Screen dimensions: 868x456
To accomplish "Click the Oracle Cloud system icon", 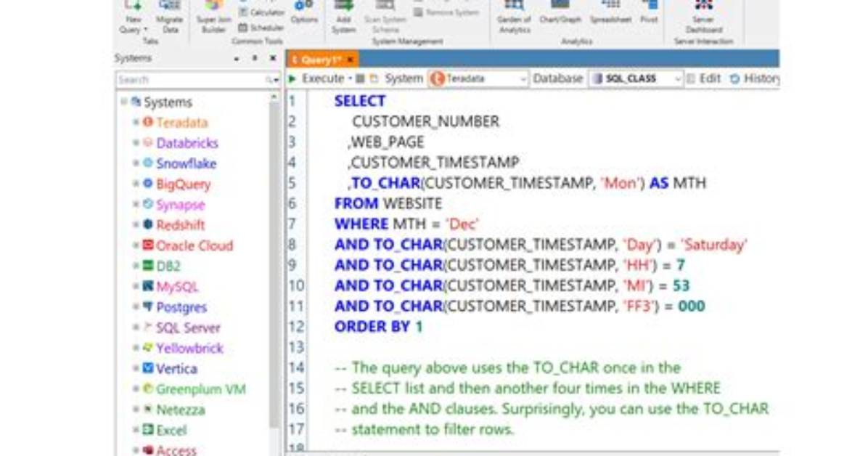I will pos(148,245).
